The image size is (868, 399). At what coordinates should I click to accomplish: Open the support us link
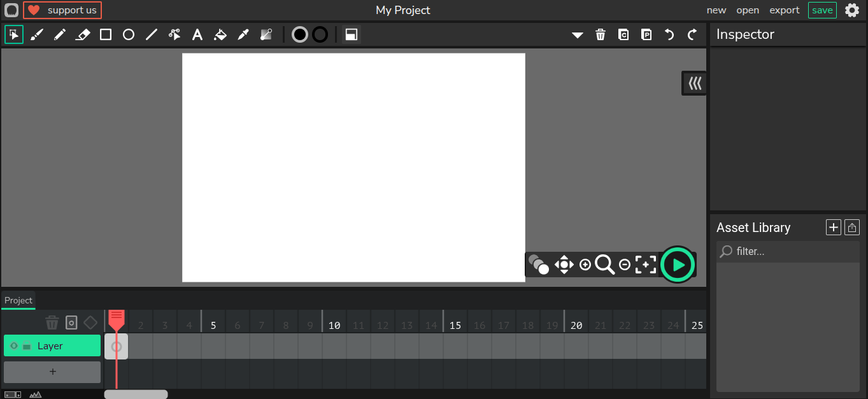(62, 10)
